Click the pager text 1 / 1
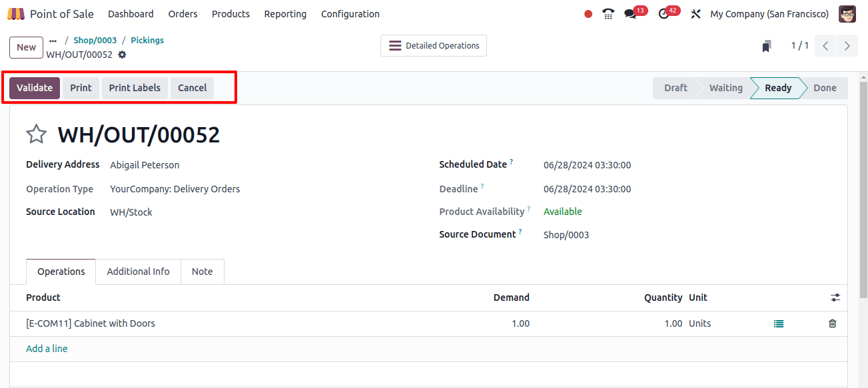This screenshot has height=388, width=868. pyautogui.click(x=799, y=46)
